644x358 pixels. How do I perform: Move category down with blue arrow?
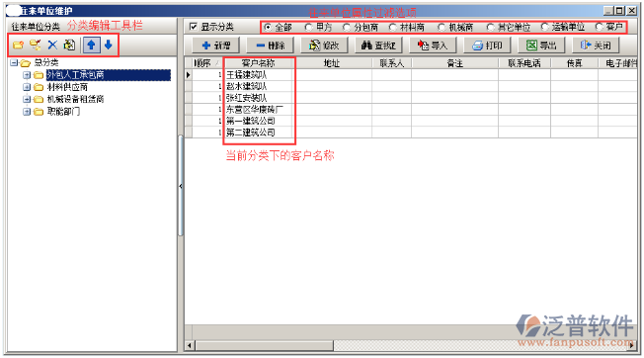[109, 45]
